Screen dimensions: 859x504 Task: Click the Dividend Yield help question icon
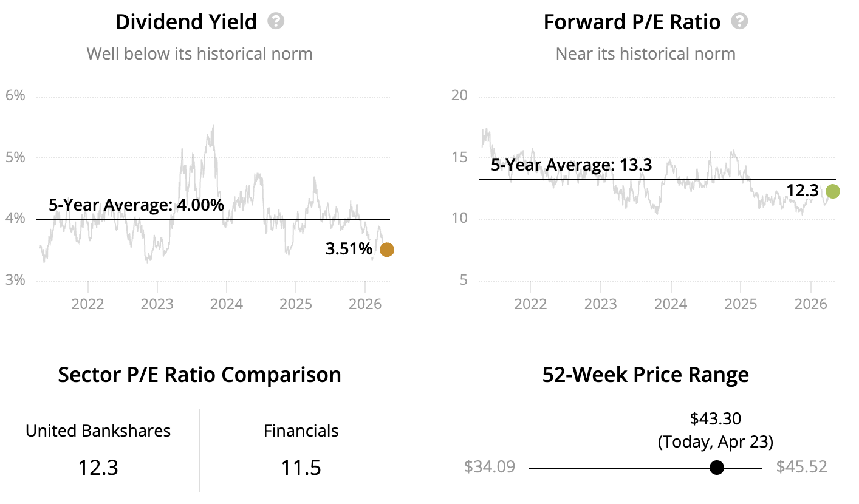(276, 22)
